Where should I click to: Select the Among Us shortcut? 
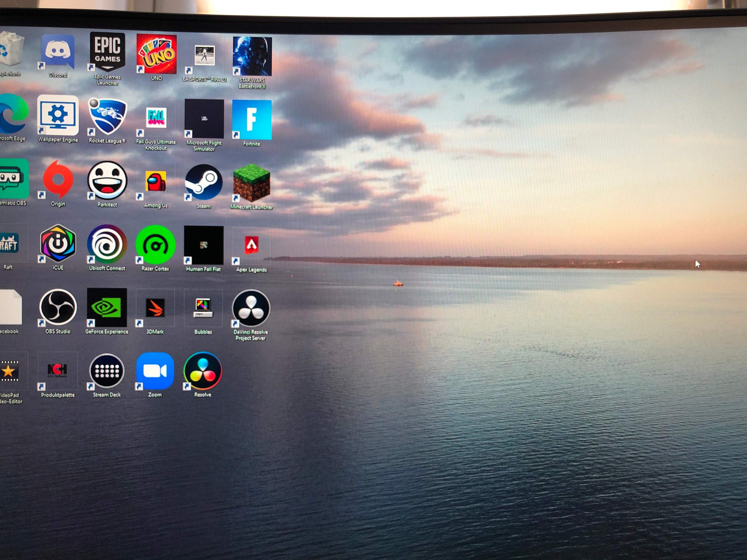[156, 181]
